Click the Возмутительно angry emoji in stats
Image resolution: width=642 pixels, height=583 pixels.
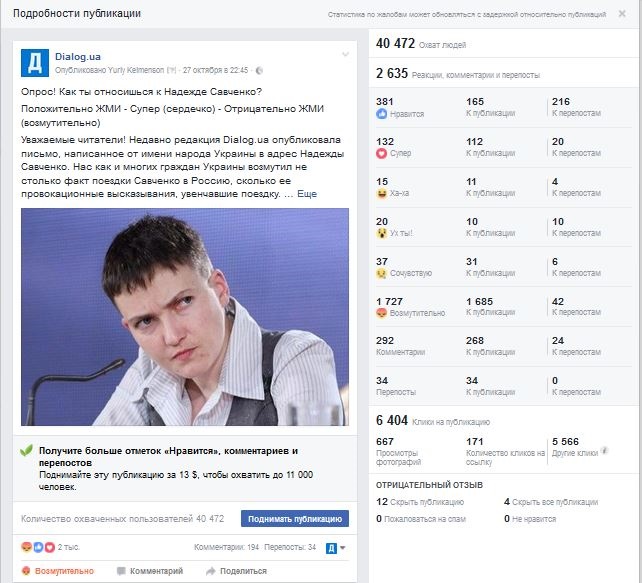(x=381, y=313)
